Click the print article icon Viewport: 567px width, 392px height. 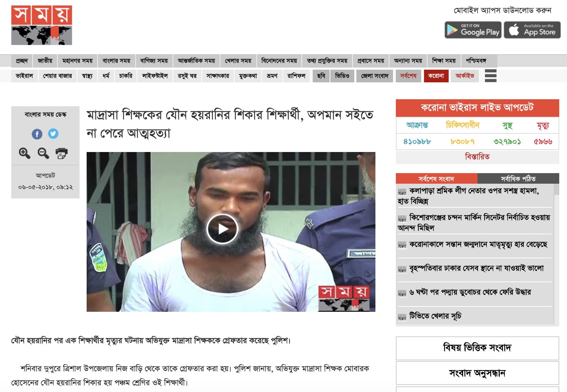pos(62,153)
